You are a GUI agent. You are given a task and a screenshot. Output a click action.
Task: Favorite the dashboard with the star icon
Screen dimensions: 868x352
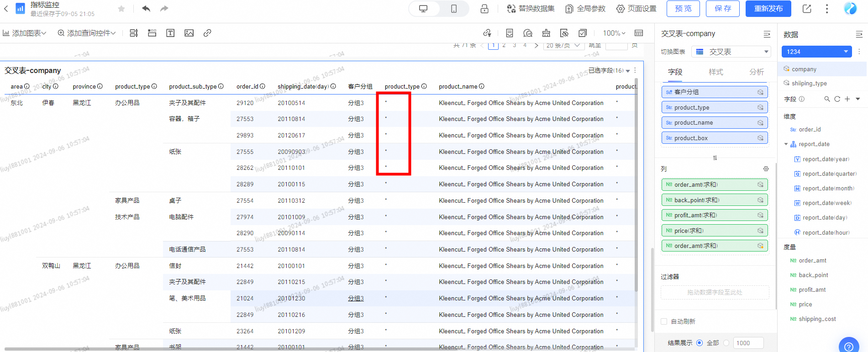tap(121, 9)
